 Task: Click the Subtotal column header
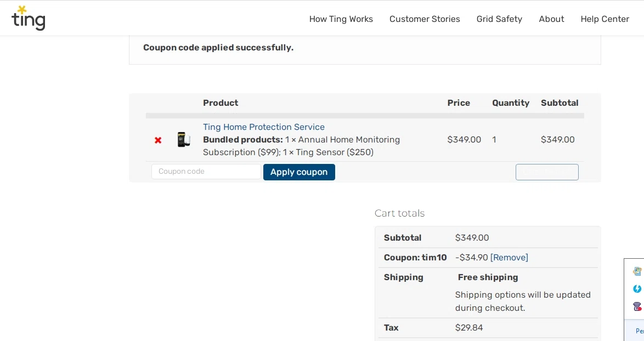point(560,103)
